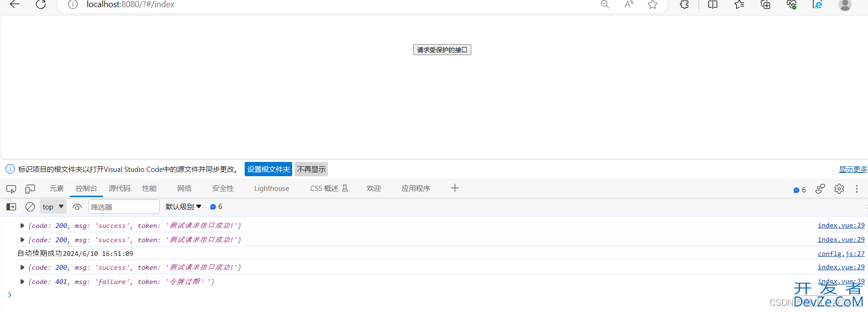Expand the first code: 200 success log object
868x312 pixels.
(22, 226)
